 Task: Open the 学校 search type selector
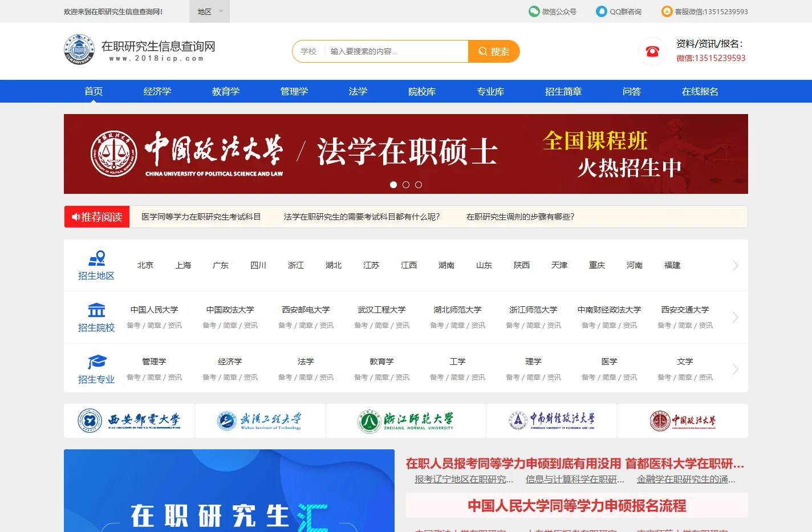(x=308, y=51)
